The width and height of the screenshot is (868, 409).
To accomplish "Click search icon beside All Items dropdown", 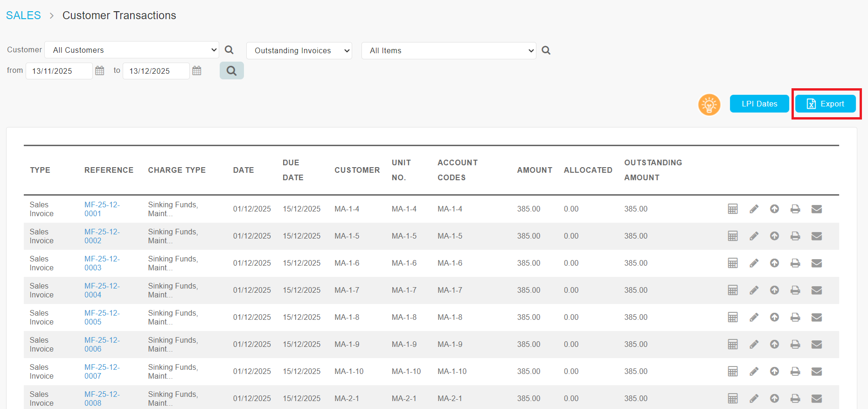I will pyautogui.click(x=546, y=50).
